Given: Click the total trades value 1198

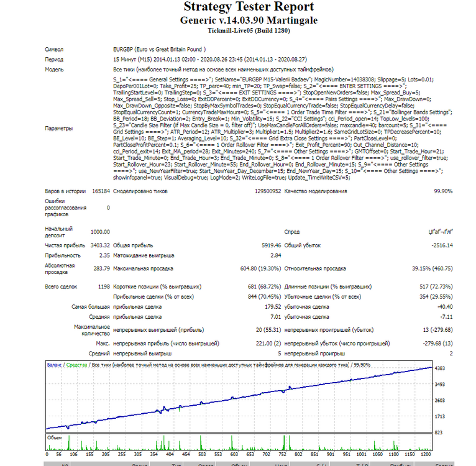Looking at the screenshot, I should pyautogui.click(x=104, y=287).
